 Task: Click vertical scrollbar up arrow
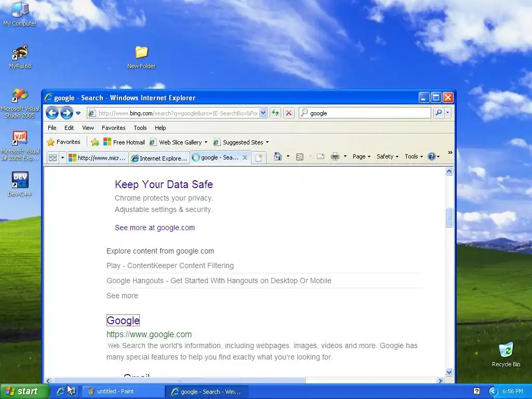[449, 171]
